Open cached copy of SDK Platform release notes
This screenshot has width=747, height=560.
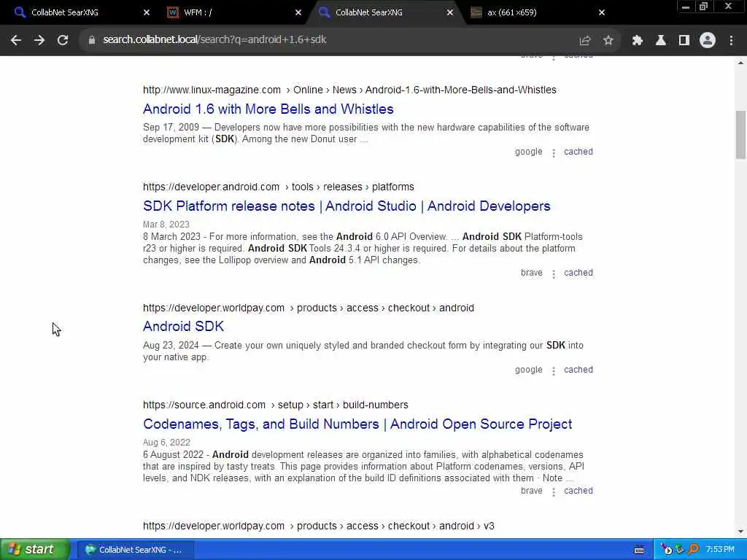578,273
